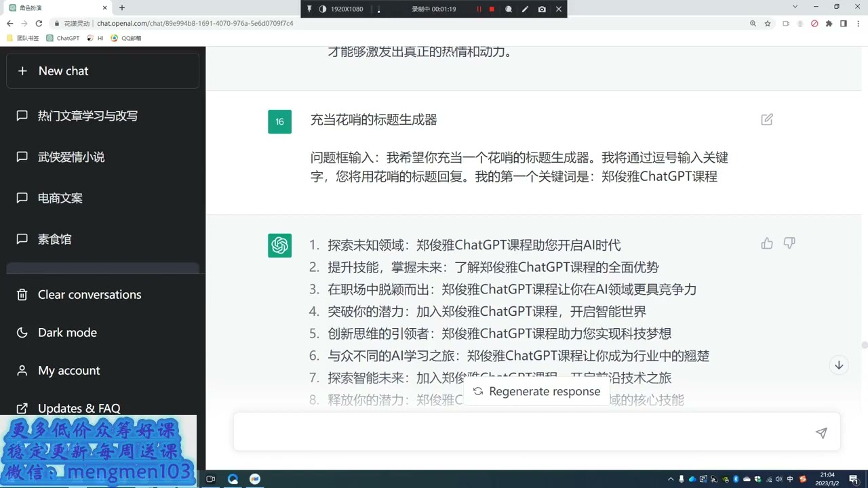
Task: Click the ChatGPT avatar logo on response
Action: coord(279,245)
